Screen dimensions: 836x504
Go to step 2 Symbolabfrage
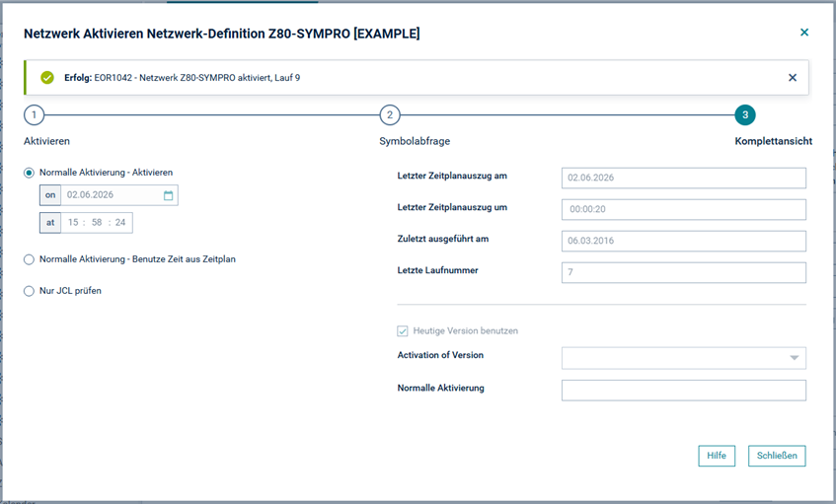coord(390,115)
